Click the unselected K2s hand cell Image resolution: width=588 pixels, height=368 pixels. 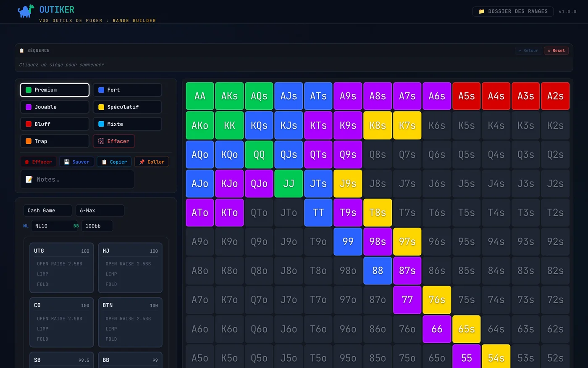[x=555, y=125]
